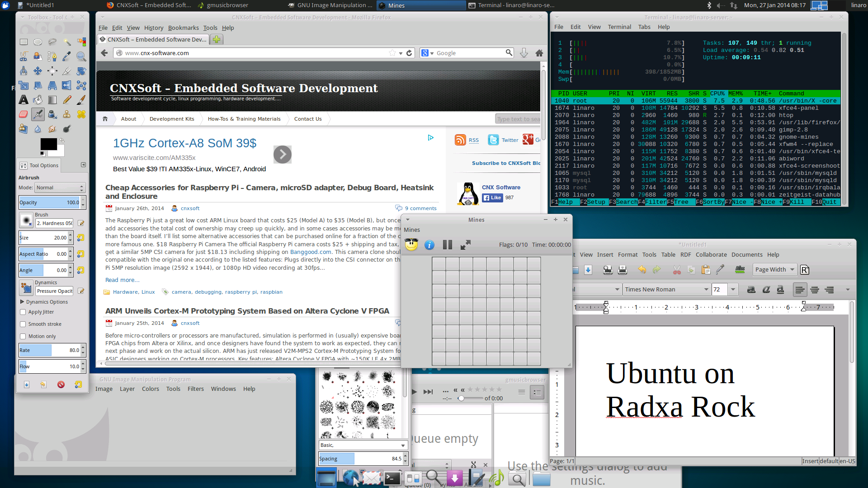Select the Fuzzy Select magic wand tool
868x488 pixels.
[x=67, y=42]
